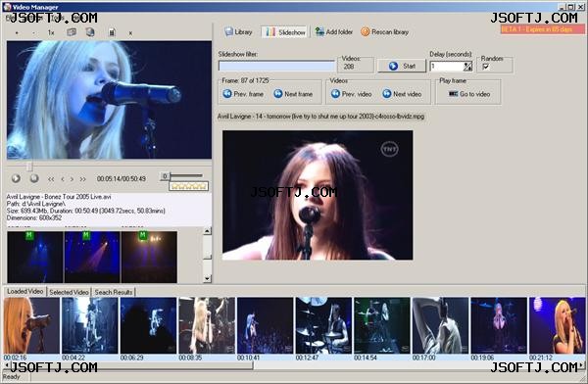
Task: Adjust the volume slider handle
Action: coord(165,176)
